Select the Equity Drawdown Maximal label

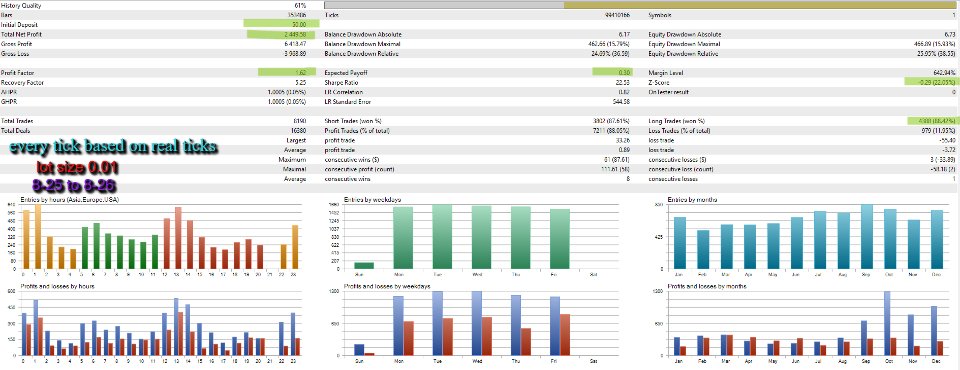[x=685, y=44]
